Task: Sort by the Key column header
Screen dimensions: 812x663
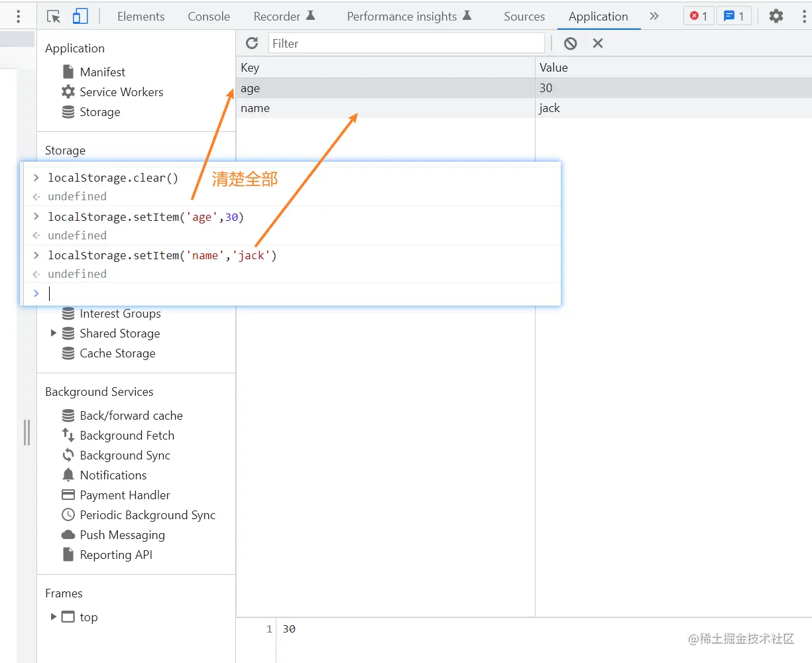Action: pyautogui.click(x=386, y=67)
